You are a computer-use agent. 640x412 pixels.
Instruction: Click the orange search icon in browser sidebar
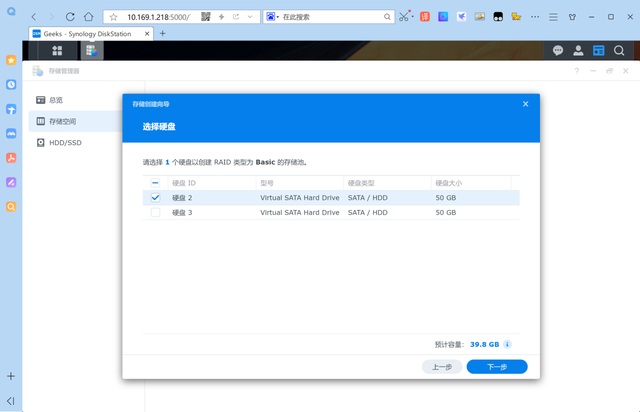(11, 207)
